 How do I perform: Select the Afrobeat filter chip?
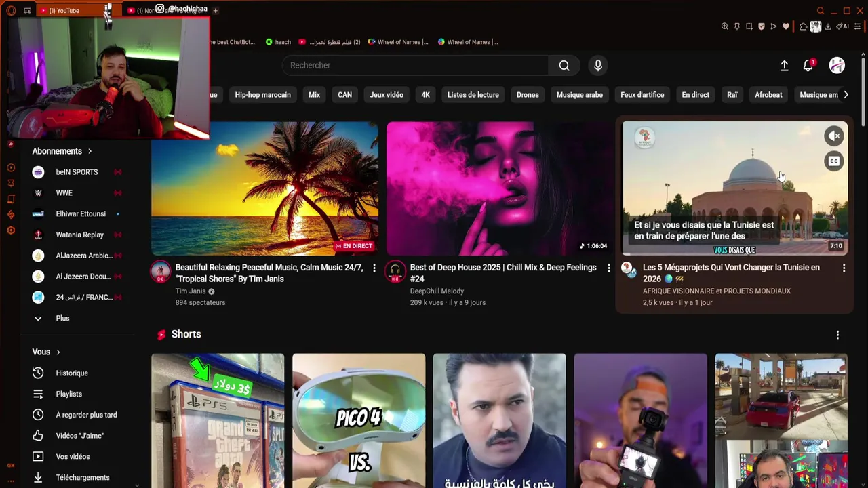[x=768, y=95]
